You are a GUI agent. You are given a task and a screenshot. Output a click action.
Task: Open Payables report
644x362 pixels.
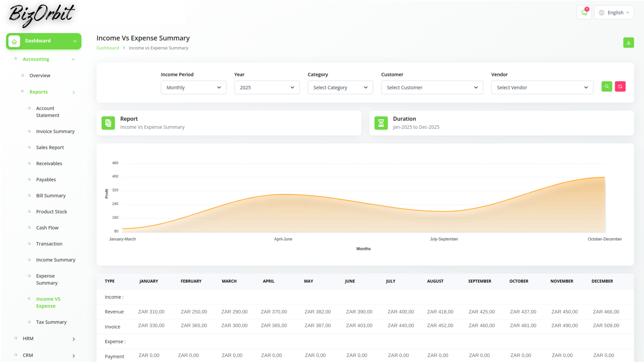pos(46,180)
